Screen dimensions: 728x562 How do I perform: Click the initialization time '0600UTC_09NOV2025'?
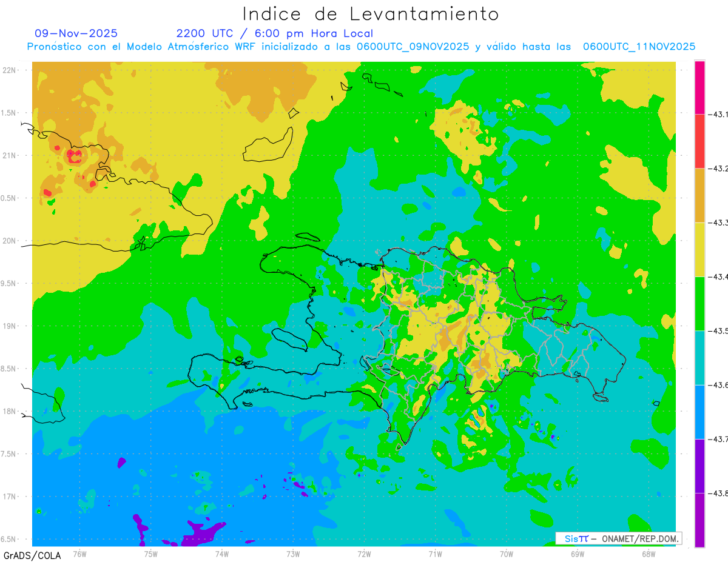click(x=413, y=47)
